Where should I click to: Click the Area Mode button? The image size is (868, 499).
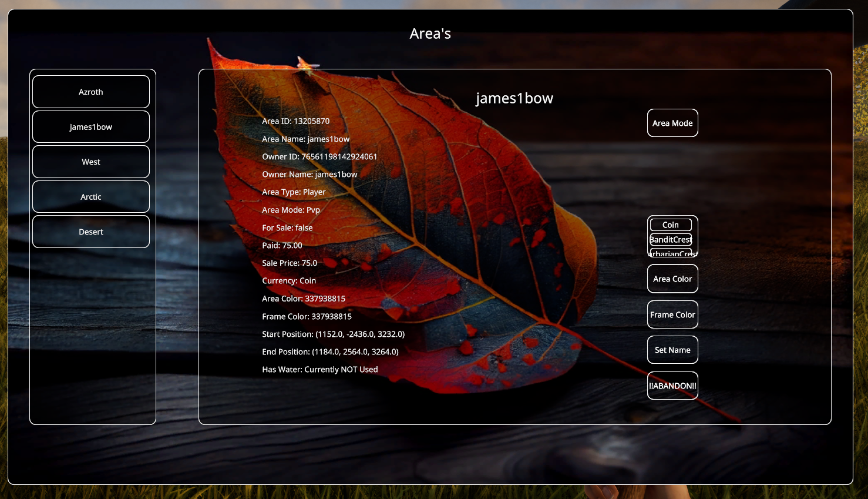(672, 123)
